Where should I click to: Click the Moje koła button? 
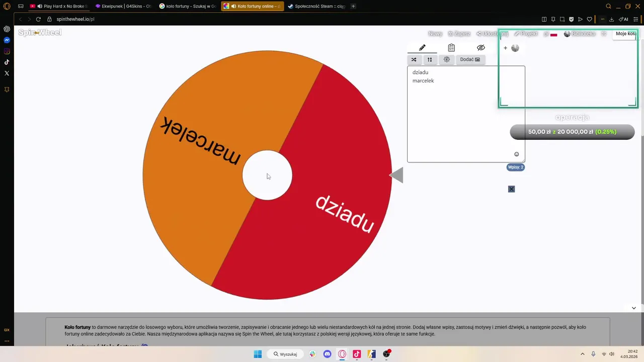tap(626, 34)
